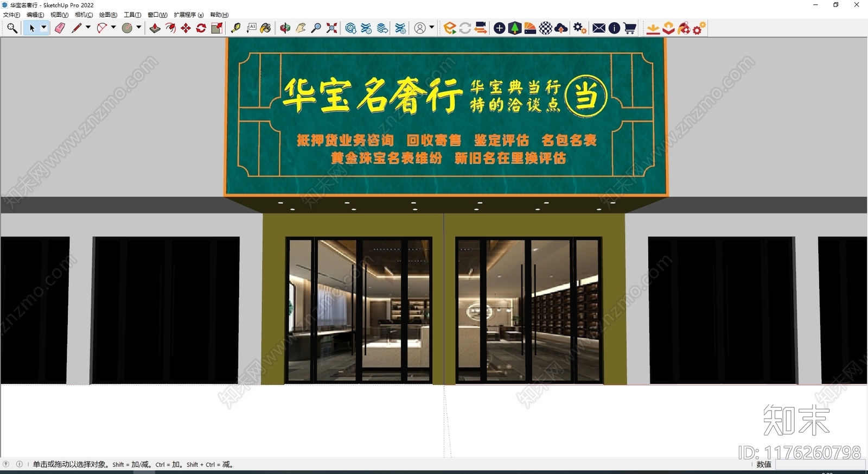Click the video camera with arrows icon
Image resolution: width=868 pixels, height=474 pixels.
point(480,28)
